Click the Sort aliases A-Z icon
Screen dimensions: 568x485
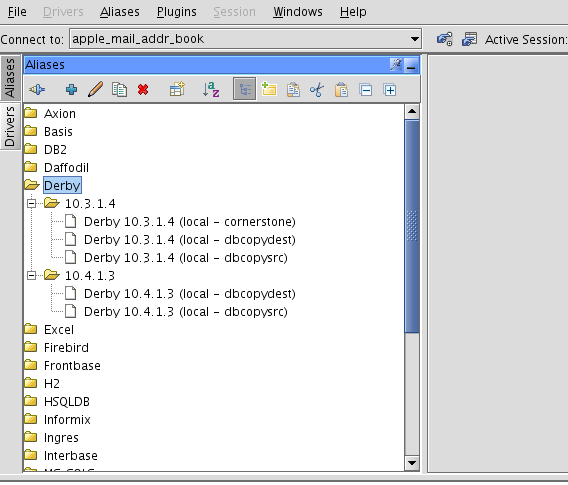[x=211, y=89]
